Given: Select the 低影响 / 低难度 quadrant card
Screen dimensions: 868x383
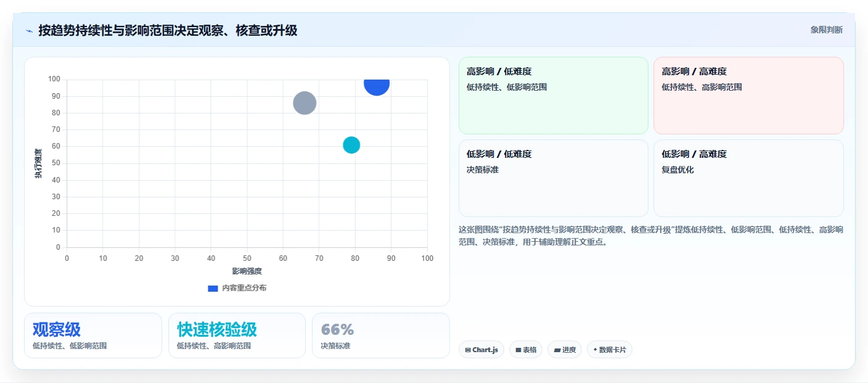Looking at the screenshot, I should point(553,178).
